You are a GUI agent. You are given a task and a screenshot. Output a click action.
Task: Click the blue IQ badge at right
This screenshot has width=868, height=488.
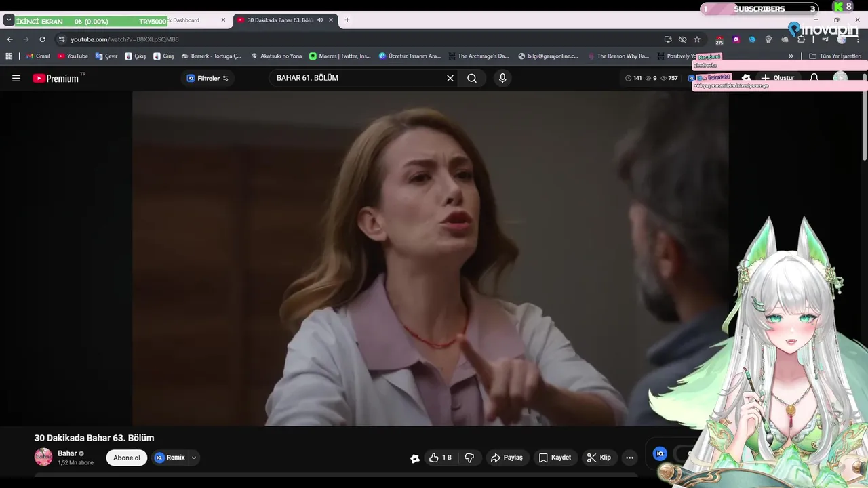pos(660,453)
